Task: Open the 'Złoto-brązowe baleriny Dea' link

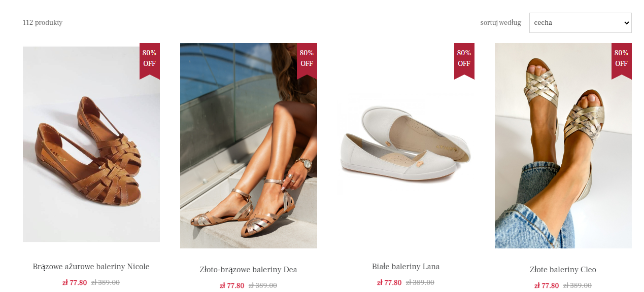Action: [249, 270]
